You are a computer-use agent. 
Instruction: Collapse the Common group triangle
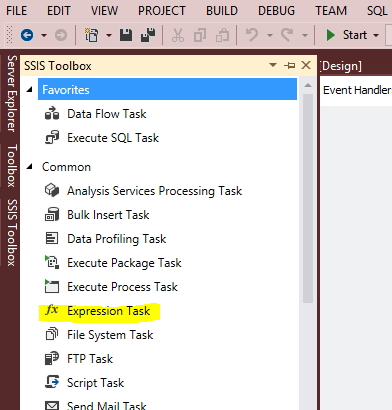[x=30, y=166]
